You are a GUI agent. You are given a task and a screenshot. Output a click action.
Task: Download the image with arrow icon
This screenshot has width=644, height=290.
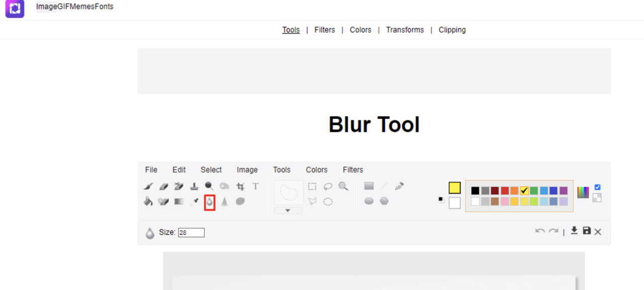(x=574, y=231)
